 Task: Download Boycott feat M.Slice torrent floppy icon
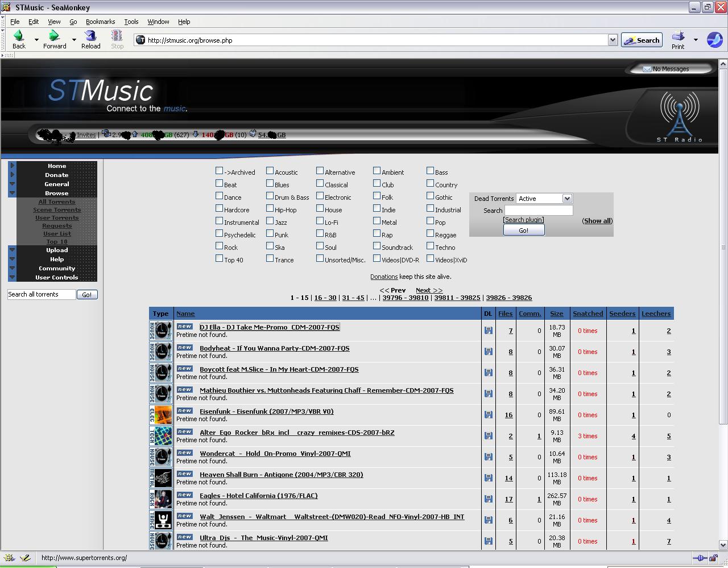click(488, 372)
